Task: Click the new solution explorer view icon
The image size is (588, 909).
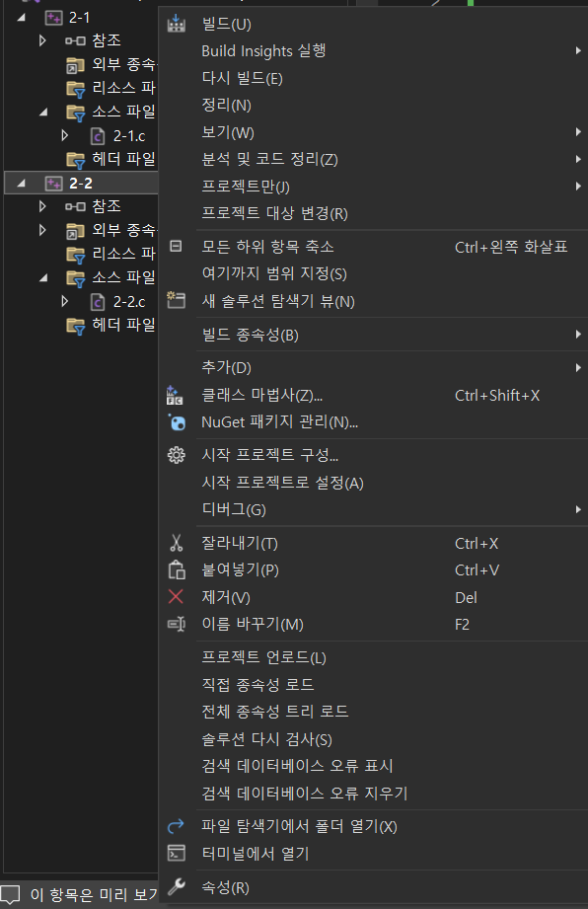Action: coord(177,300)
